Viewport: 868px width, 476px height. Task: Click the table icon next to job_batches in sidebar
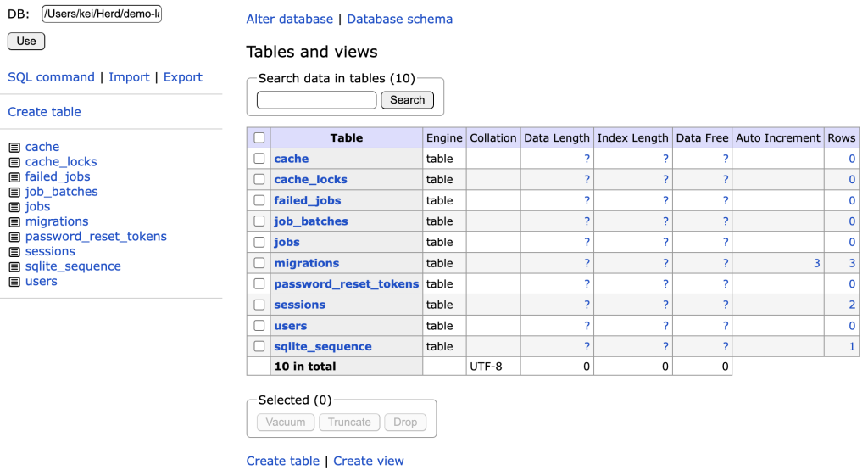(14, 192)
